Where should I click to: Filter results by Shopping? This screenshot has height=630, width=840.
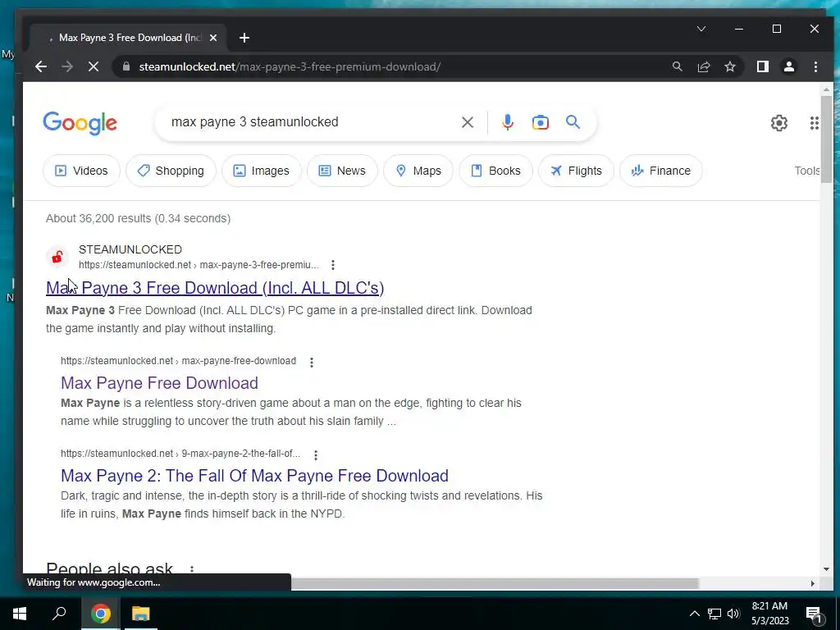click(171, 171)
